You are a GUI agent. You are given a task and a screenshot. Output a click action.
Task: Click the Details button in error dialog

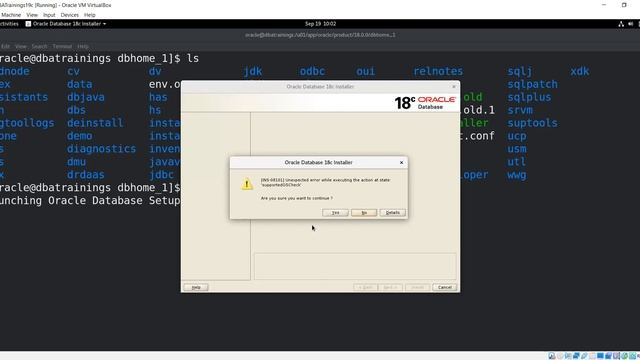(393, 213)
